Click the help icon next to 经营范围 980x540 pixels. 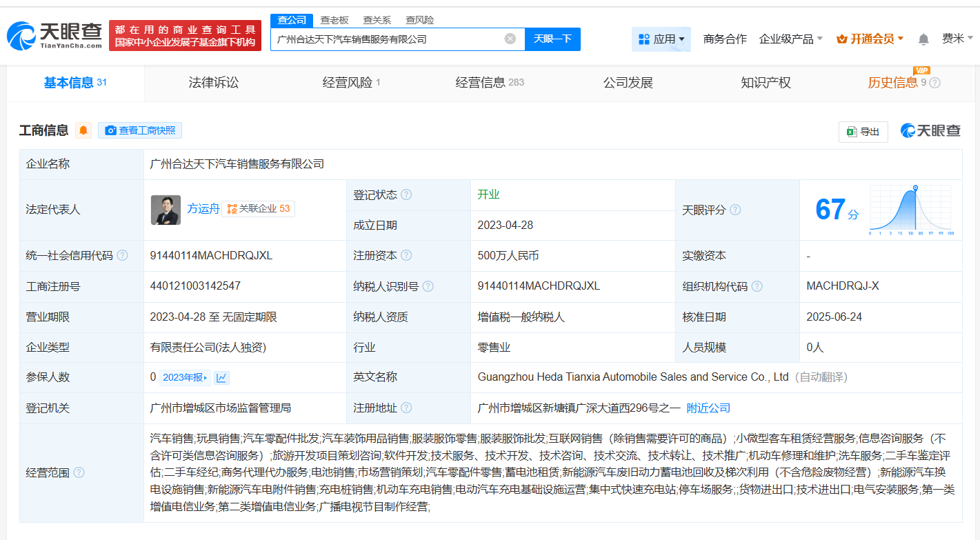79,472
